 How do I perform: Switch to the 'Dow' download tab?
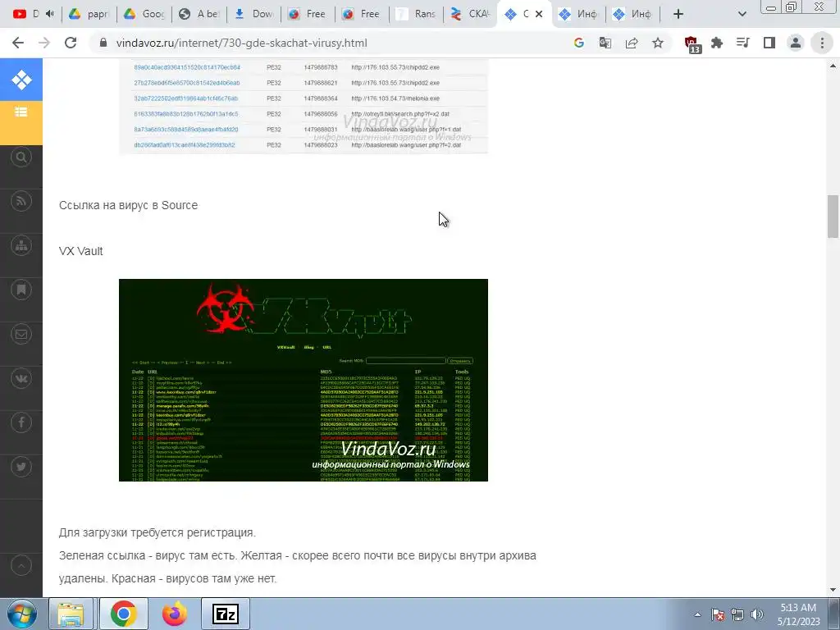(x=254, y=14)
